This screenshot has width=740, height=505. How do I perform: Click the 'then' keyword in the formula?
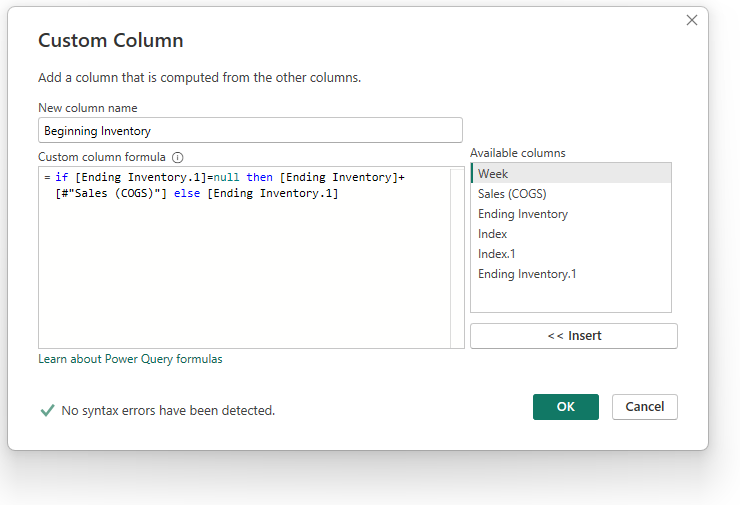click(260, 177)
